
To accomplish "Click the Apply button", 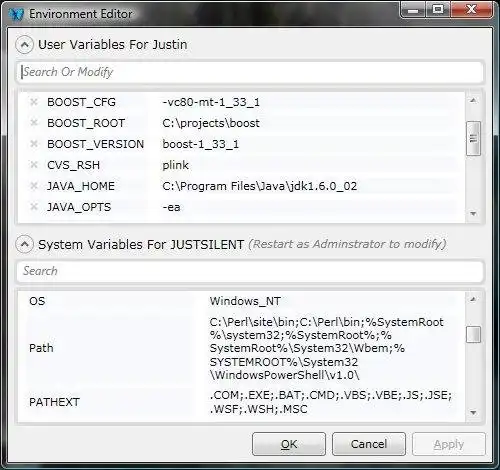I will pos(449,444).
